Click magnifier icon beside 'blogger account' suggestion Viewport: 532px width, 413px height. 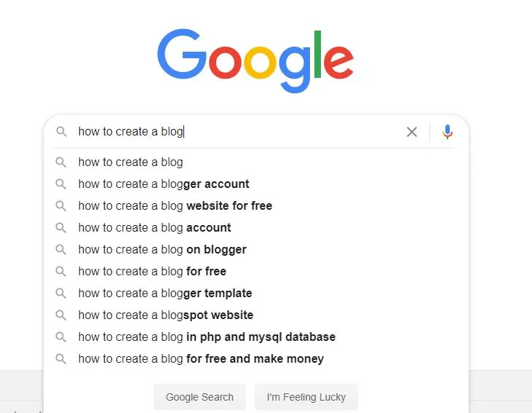(61, 184)
